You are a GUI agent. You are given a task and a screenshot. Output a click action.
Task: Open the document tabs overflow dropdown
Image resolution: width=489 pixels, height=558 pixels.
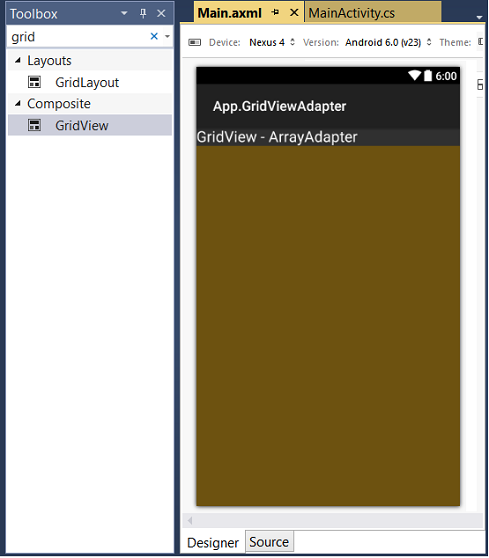pos(479,17)
